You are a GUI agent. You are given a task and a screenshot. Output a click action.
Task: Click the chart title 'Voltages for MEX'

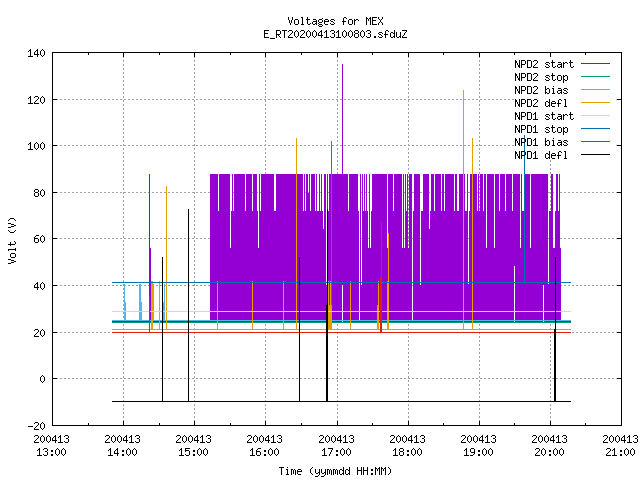coord(335,21)
